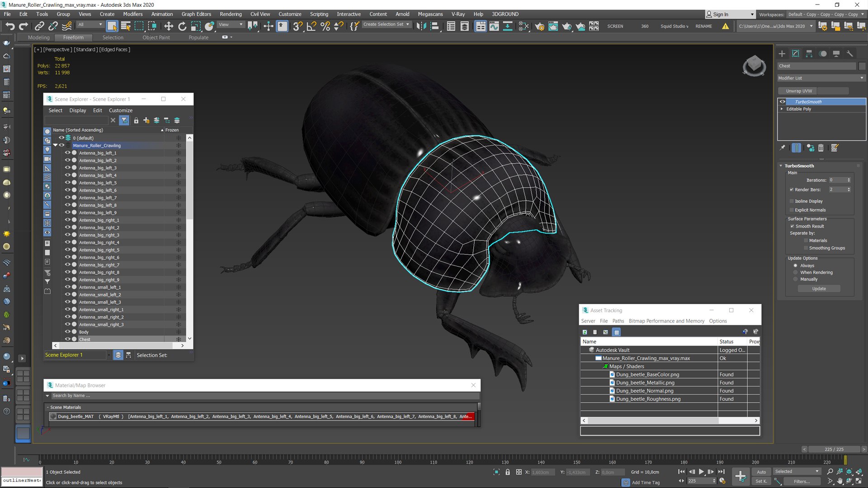Expand the Editable Poly modifier entry
Image resolution: width=868 pixels, height=488 pixels.
pos(782,109)
